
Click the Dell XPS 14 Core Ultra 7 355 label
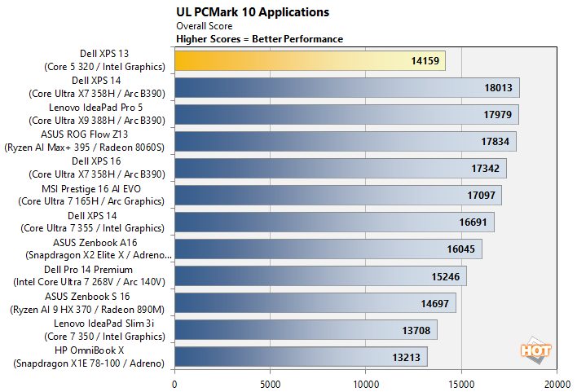pyautogui.click(x=92, y=222)
